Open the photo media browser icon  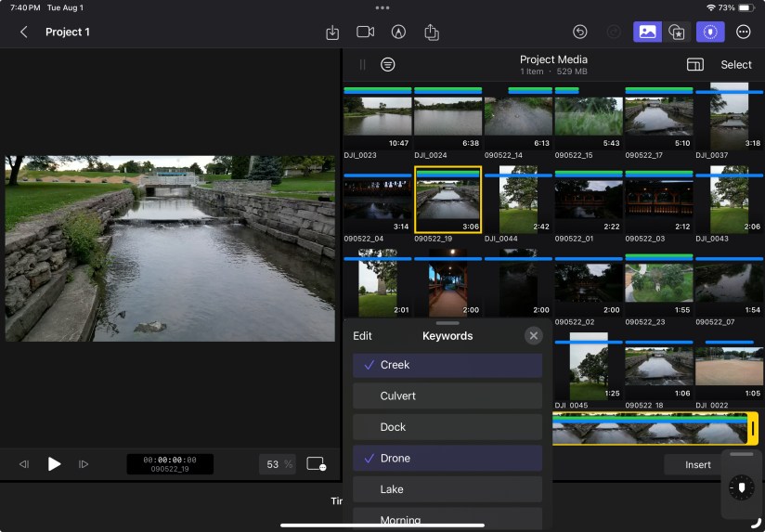coord(647,32)
